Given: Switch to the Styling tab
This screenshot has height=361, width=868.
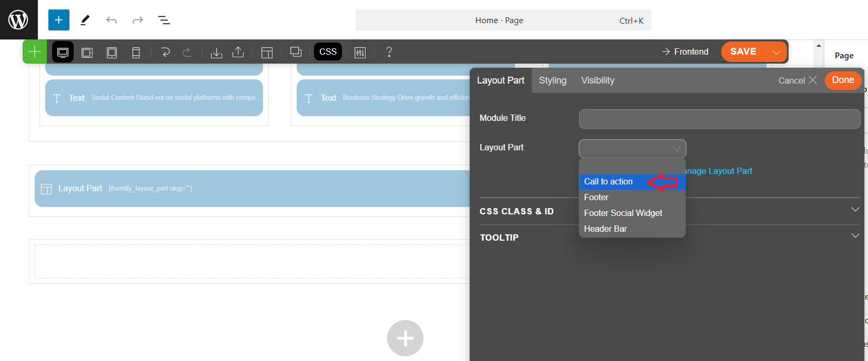Looking at the screenshot, I should click(552, 80).
